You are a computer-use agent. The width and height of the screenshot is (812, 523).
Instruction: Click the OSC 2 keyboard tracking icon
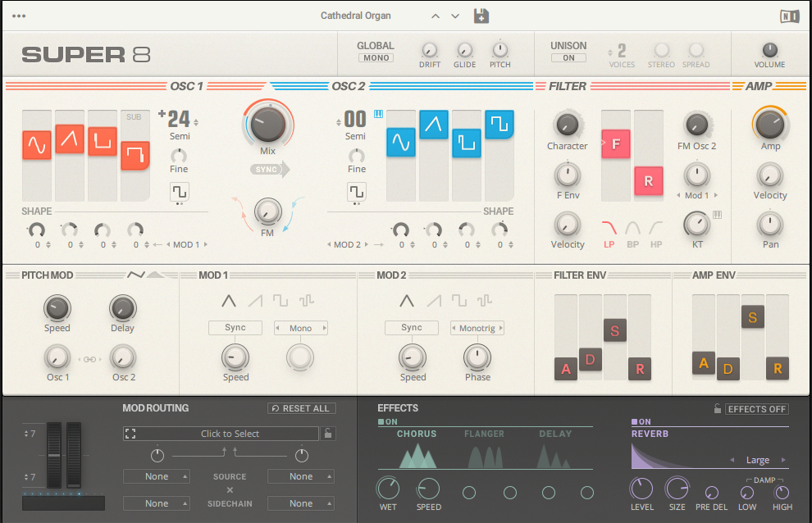click(379, 114)
